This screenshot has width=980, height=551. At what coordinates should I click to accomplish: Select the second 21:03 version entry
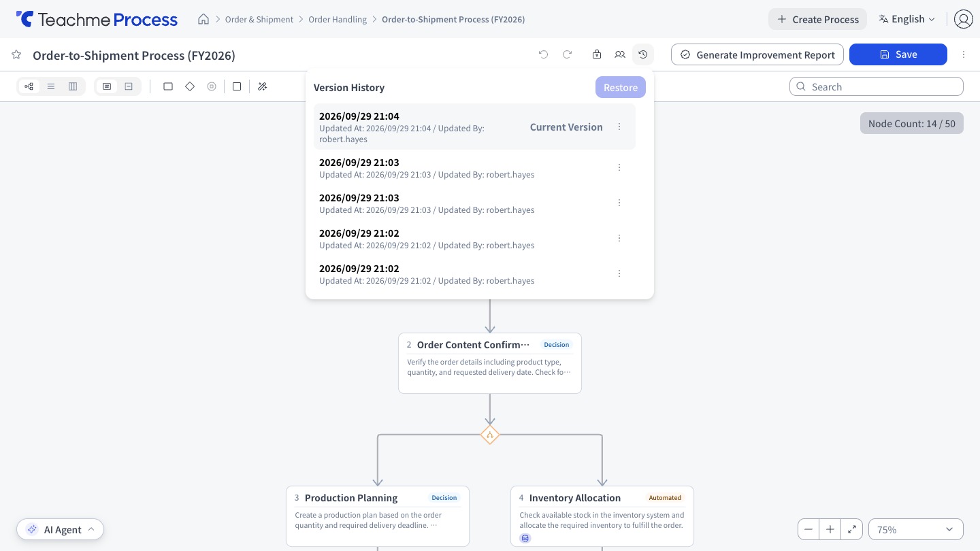point(474,203)
